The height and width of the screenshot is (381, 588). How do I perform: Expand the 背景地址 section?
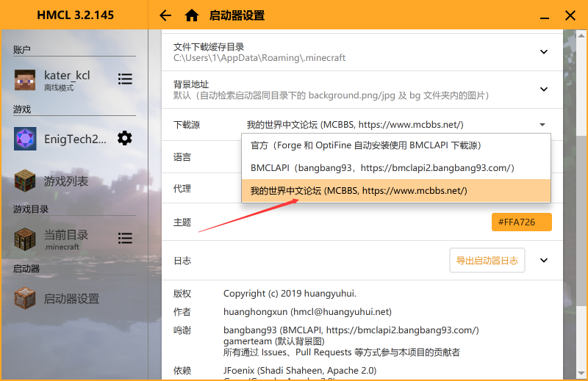pos(544,90)
